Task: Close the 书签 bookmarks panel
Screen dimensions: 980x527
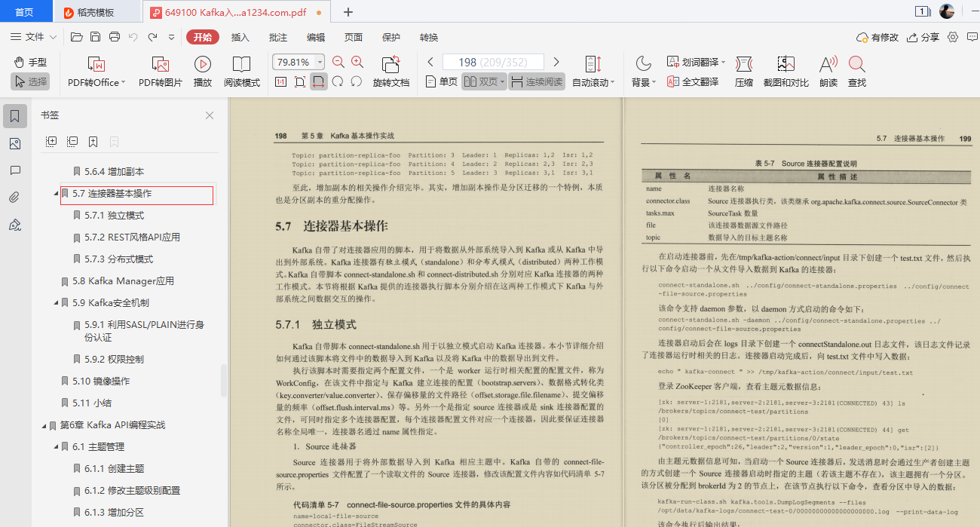Action: [210, 115]
